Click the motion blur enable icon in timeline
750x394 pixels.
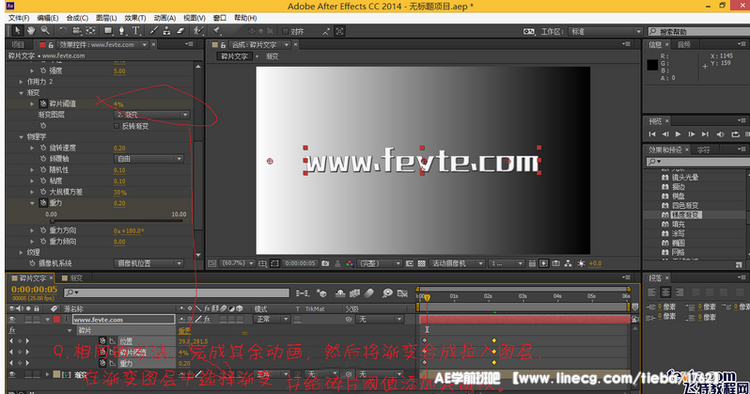click(x=369, y=293)
